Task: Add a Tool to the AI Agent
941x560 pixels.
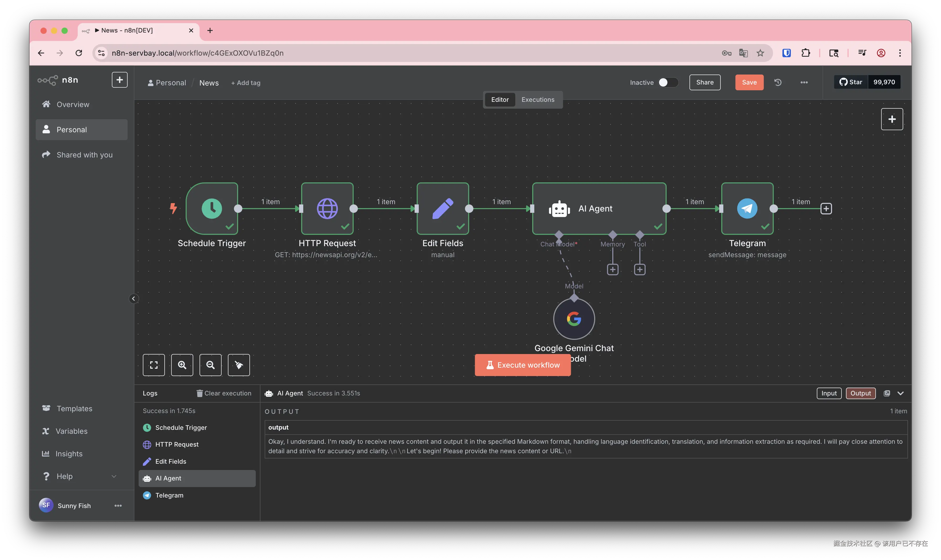Action: tap(639, 270)
